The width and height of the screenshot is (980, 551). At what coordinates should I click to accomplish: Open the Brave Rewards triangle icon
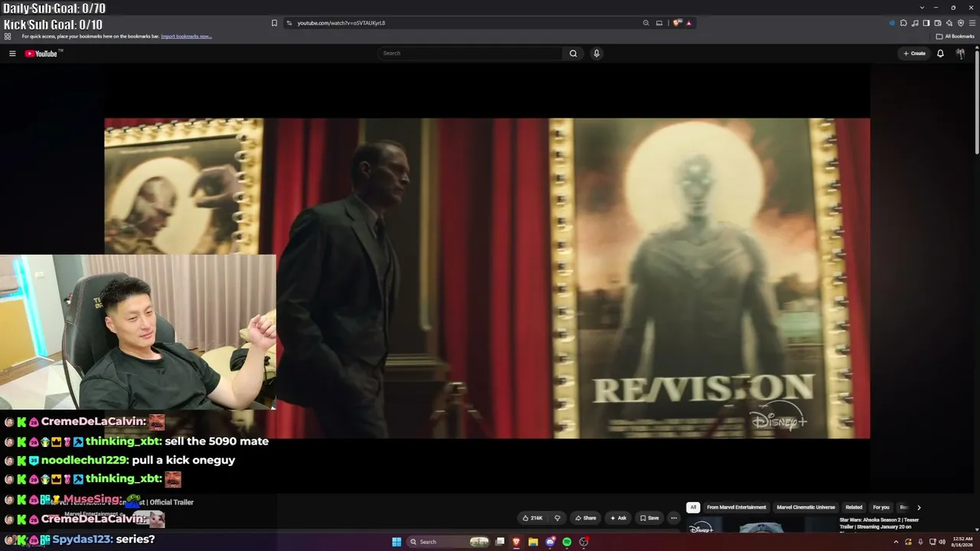click(688, 23)
